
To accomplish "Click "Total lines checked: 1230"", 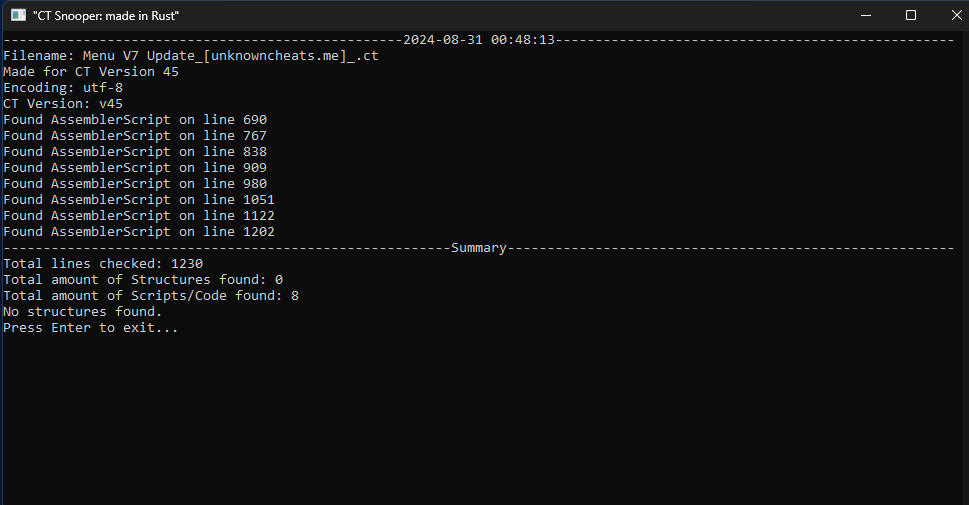I will 103,264.
